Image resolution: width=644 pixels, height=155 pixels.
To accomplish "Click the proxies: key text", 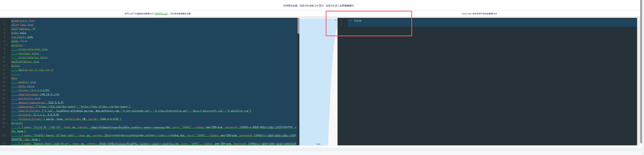I will coord(17,123).
